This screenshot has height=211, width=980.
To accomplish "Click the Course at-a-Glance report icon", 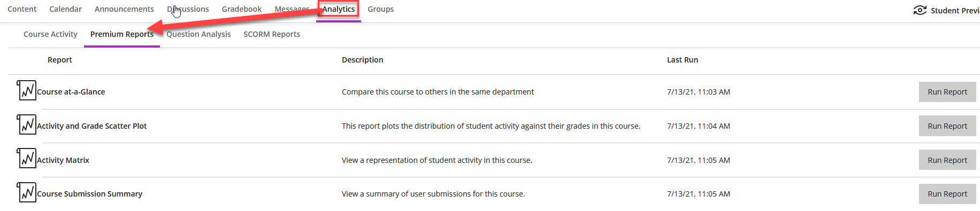I will click(27, 91).
